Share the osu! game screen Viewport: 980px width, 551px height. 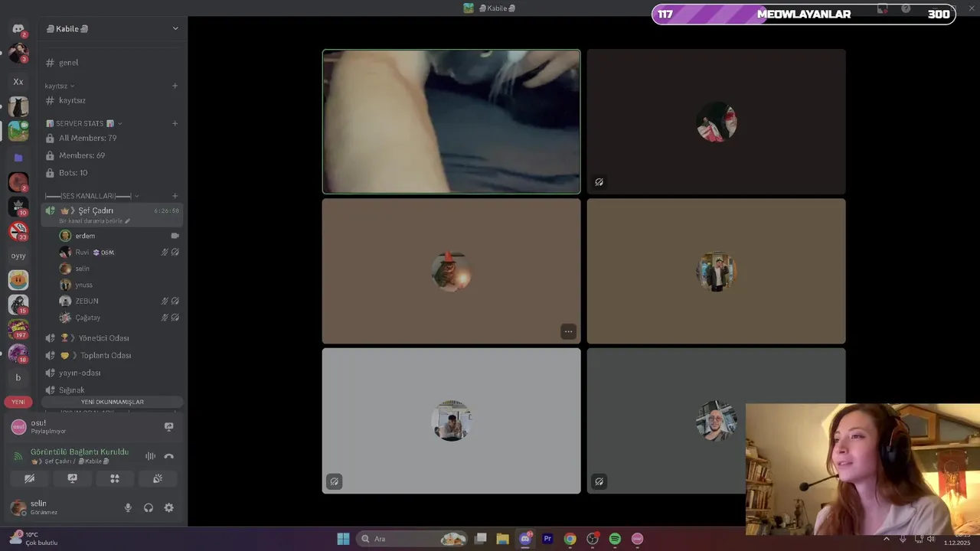point(168,426)
